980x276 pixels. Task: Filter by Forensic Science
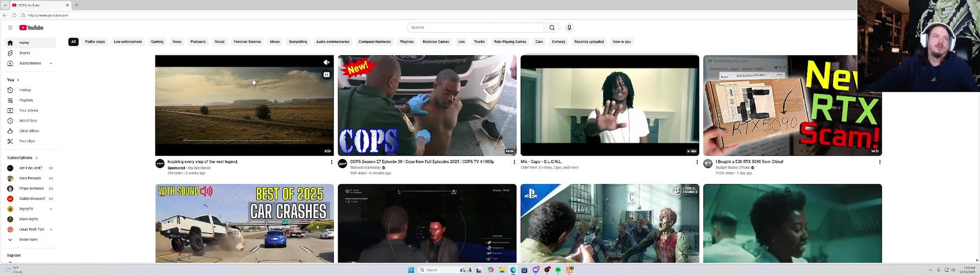[x=247, y=42]
